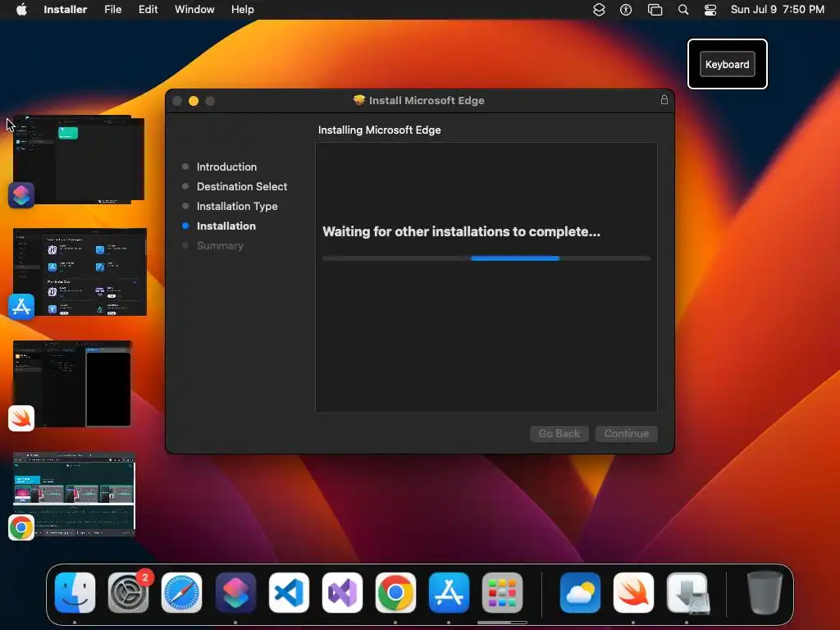Open System Settings in the Dock
The height and width of the screenshot is (630, 840).
click(129, 592)
